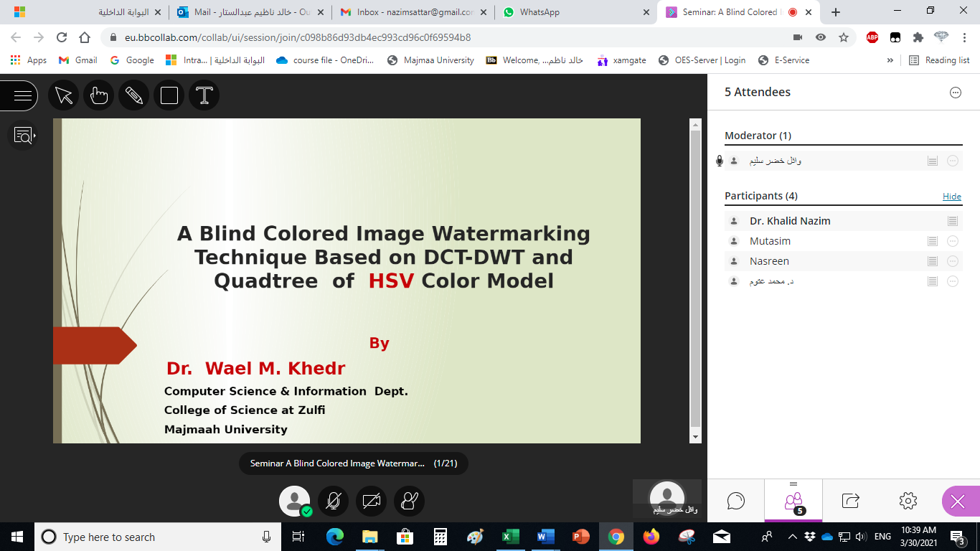Screen dimensions: 980x551
Task: Switch to the WhatsApp browser tab
Action: [x=578, y=12]
